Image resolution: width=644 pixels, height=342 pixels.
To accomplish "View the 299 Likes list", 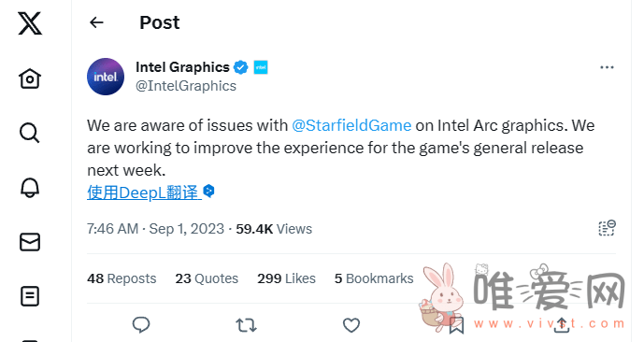I will tap(286, 278).
